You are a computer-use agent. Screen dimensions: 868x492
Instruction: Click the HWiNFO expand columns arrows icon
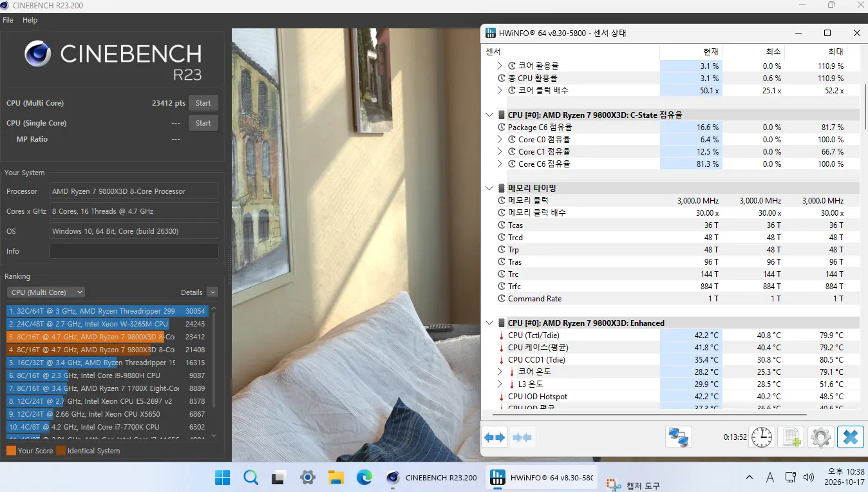click(495, 437)
